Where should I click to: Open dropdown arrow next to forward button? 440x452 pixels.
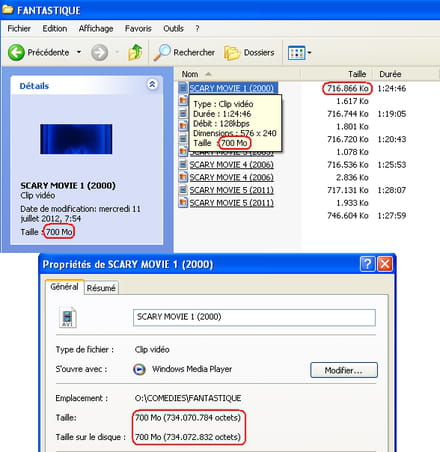(x=117, y=52)
